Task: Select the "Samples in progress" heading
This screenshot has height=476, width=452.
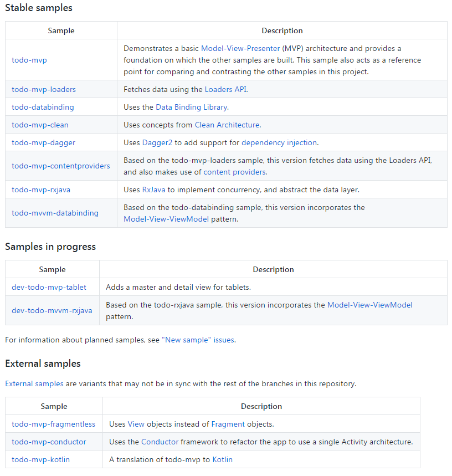Action: coord(50,247)
